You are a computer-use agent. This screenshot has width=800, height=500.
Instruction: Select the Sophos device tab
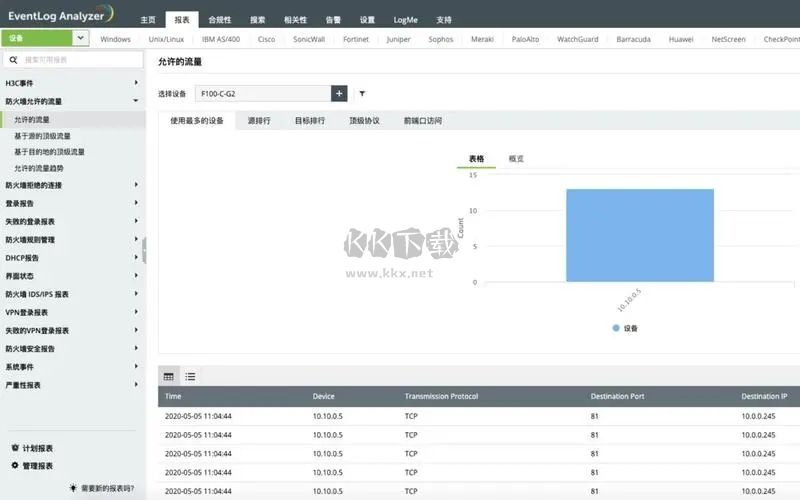click(x=441, y=39)
